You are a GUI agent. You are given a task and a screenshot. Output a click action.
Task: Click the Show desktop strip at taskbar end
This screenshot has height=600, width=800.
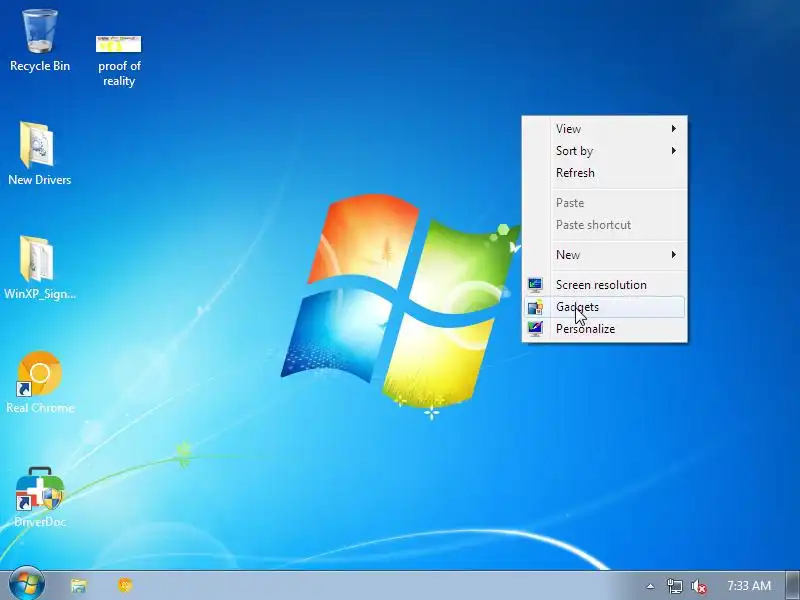point(793,585)
